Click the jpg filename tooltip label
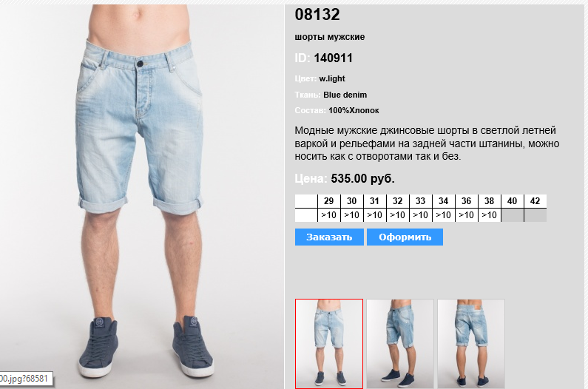588x389 pixels. point(25,379)
